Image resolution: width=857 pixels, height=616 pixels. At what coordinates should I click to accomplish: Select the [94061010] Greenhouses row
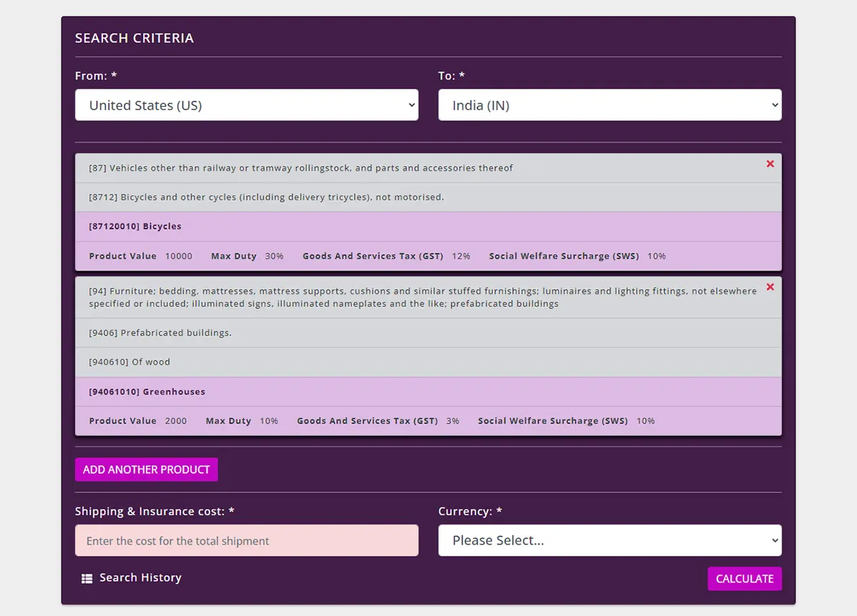coord(428,392)
